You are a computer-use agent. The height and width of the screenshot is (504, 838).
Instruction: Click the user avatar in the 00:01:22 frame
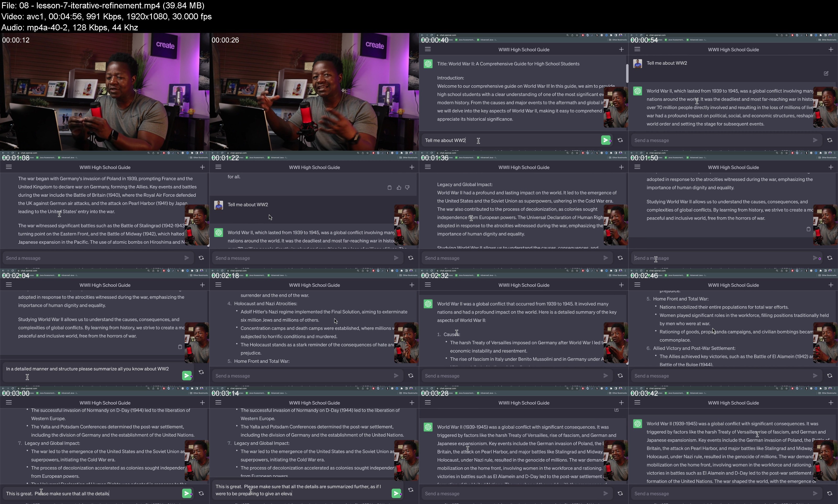(218, 205)
